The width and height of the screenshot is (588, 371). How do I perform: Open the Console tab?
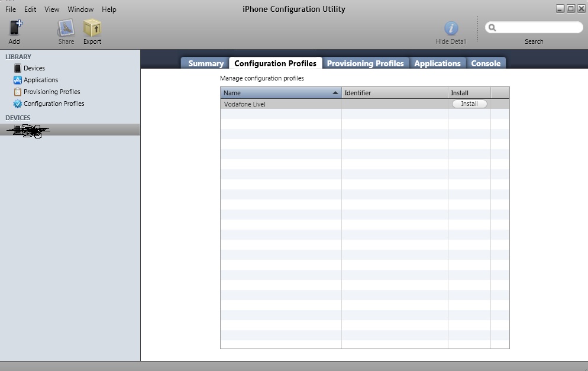[x=486, y=63]
